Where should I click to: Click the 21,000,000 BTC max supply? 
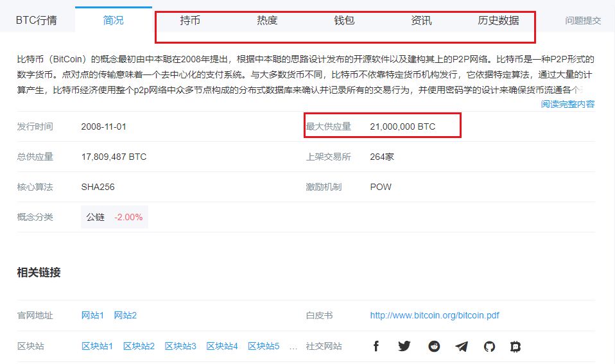(x=403, y=126)
